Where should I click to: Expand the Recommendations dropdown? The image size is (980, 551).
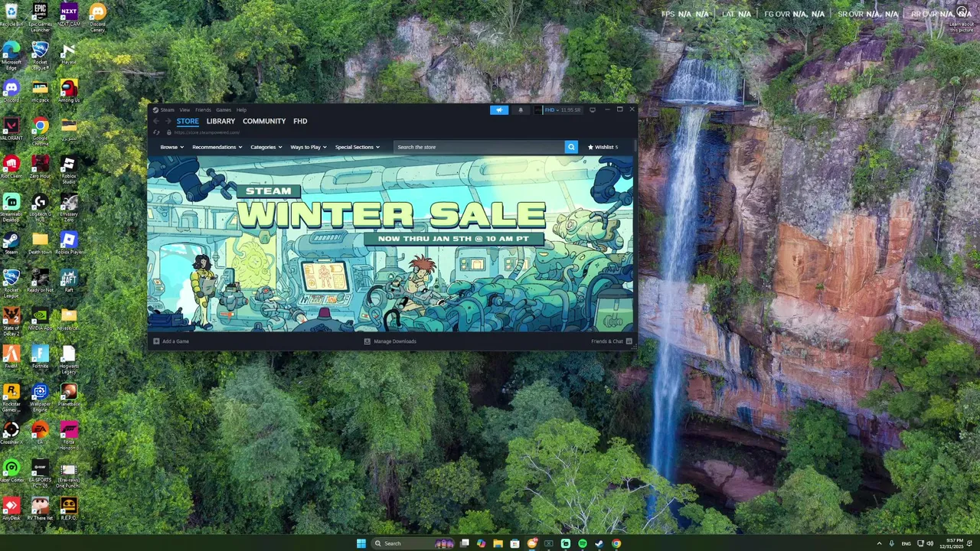tap(217, 147)
